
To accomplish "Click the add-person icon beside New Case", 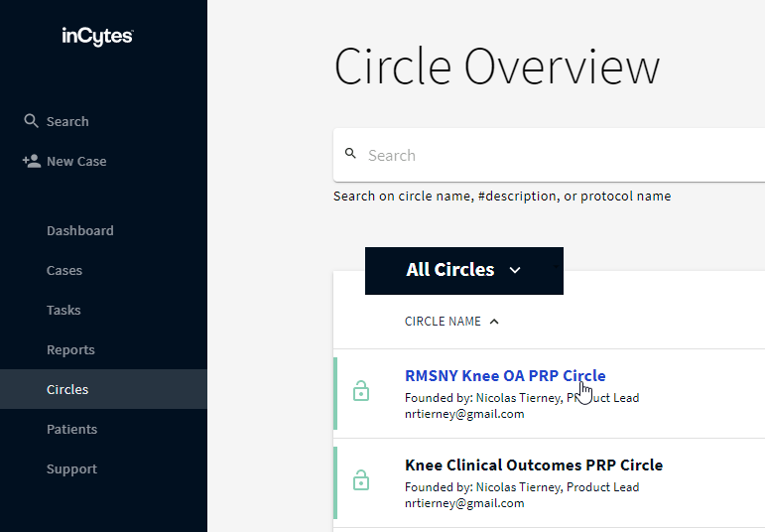I will point(31,161).
